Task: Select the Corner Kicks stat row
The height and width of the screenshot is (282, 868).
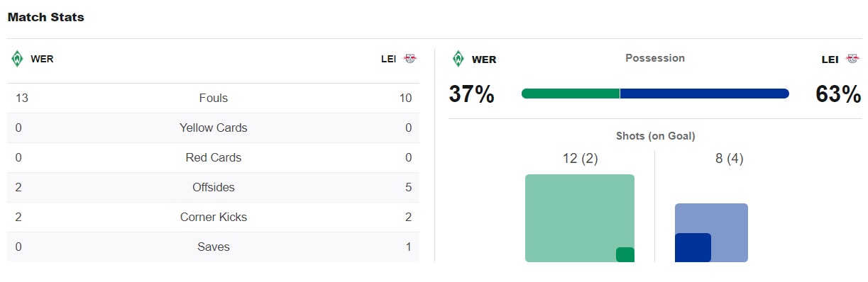Action: pos(213,218)
